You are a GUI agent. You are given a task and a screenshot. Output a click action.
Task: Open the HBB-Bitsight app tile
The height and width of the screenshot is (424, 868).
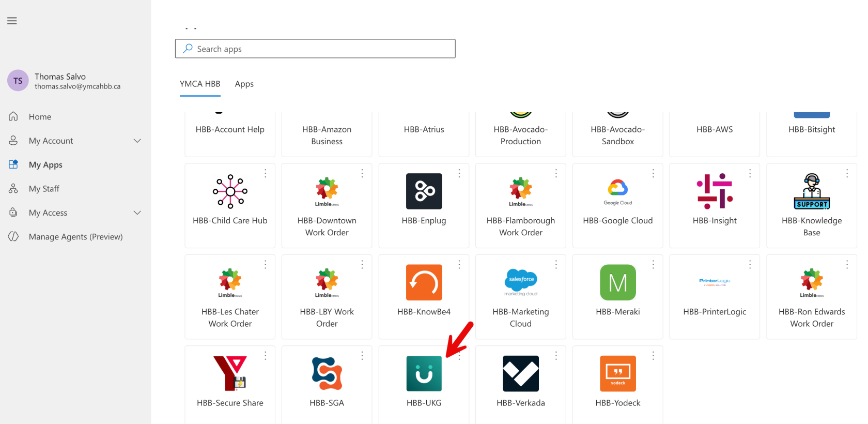812,133
